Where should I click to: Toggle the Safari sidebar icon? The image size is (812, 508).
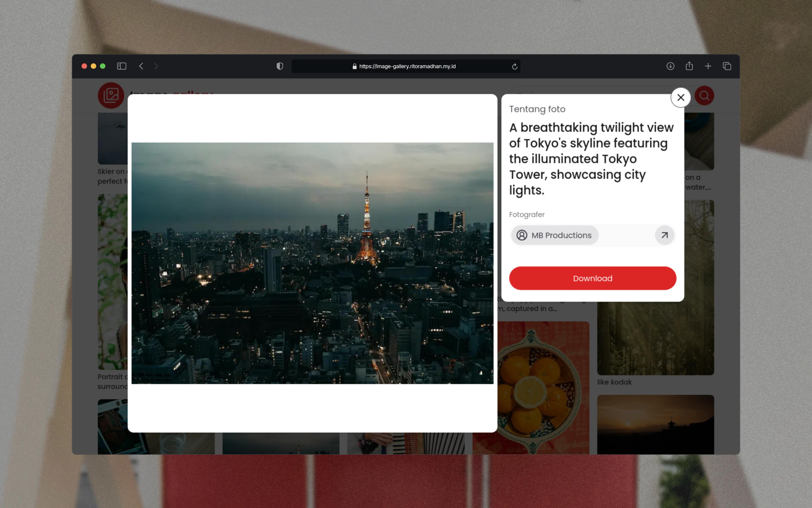(x=121, y=66)
